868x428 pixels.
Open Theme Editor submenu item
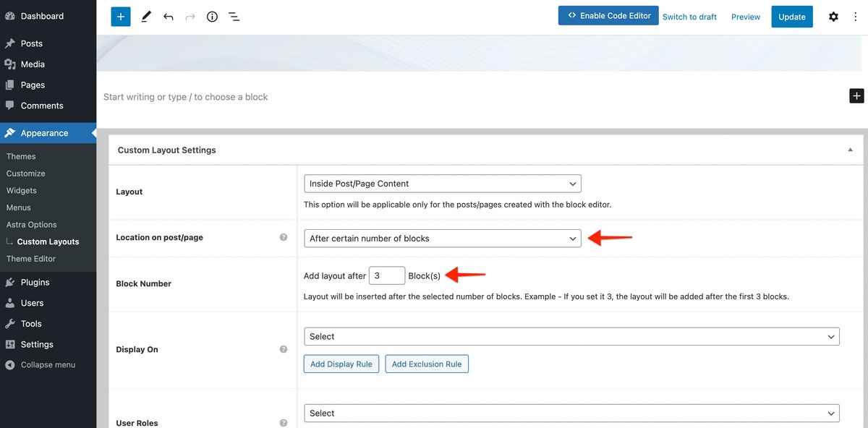[31, 259]
